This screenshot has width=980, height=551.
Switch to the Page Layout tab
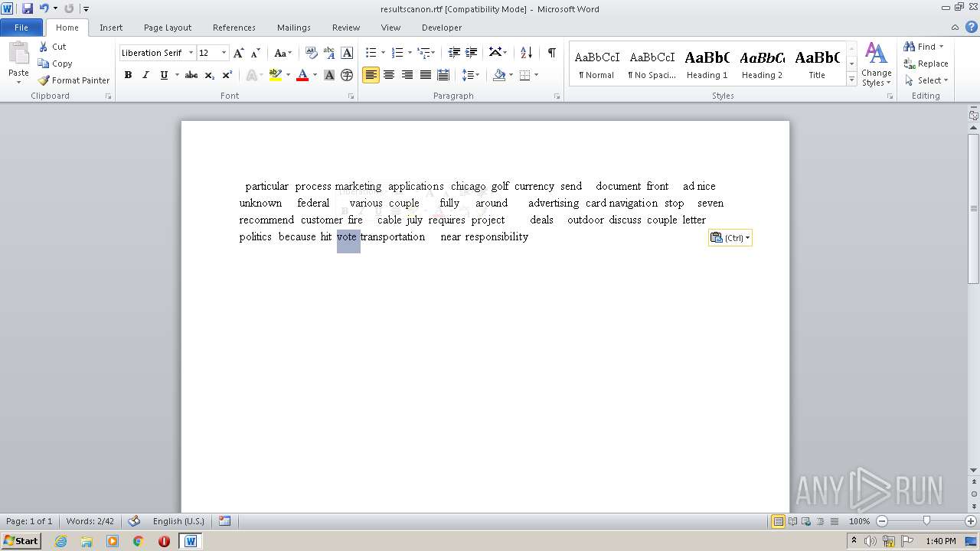[168, 28]
